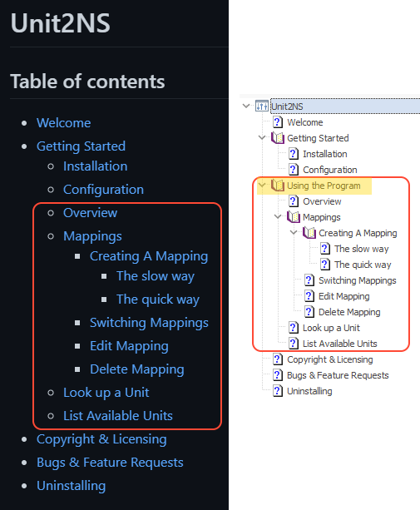This screenshot has height=510, width=420.
Task: Select Configuration in the tree view
Action: tap(330, 170)
